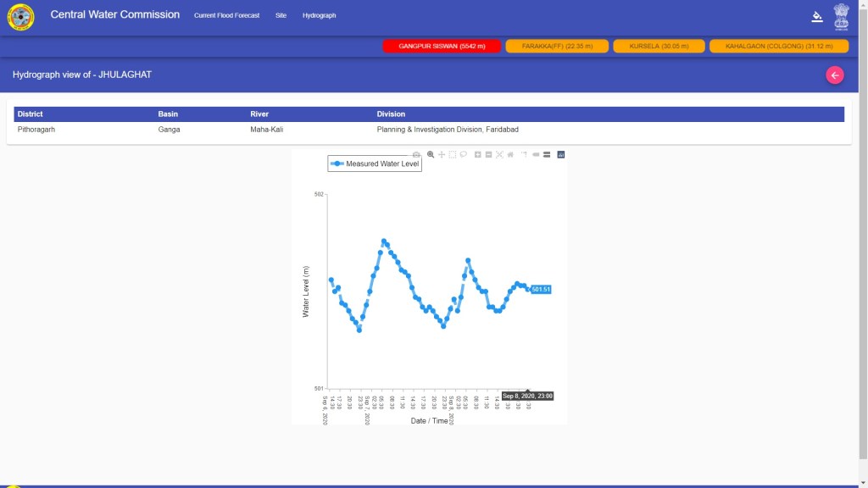Click the GANGPUR SISWAN red alert button
868x488 pixels.
coord(442,46)
